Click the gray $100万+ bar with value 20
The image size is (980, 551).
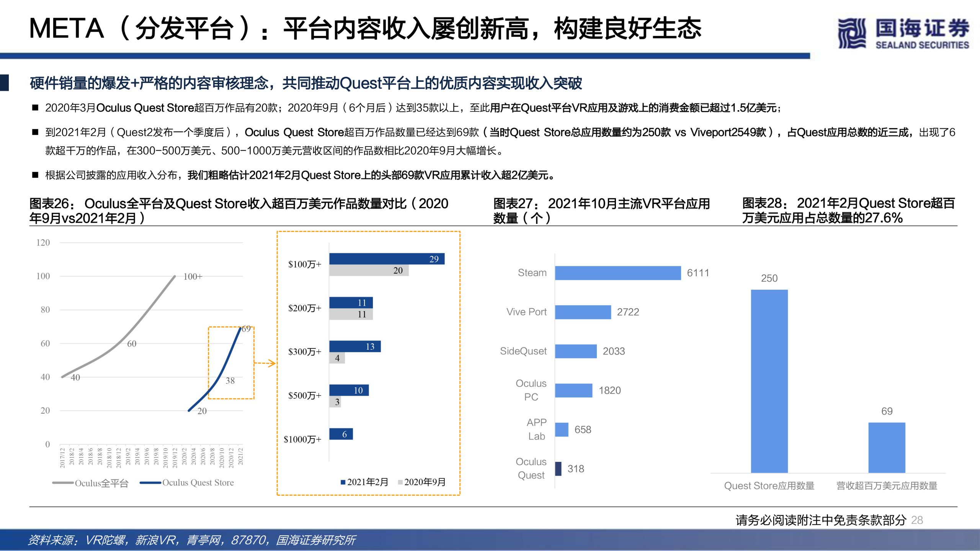tap(369, 270)
